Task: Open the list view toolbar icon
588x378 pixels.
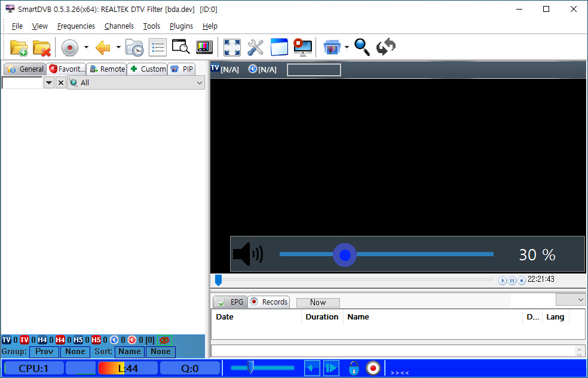Action: point(158,48)
